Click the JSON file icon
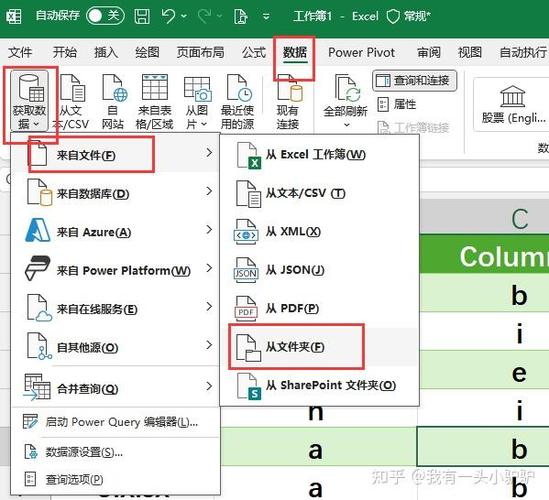 (246, 270)
